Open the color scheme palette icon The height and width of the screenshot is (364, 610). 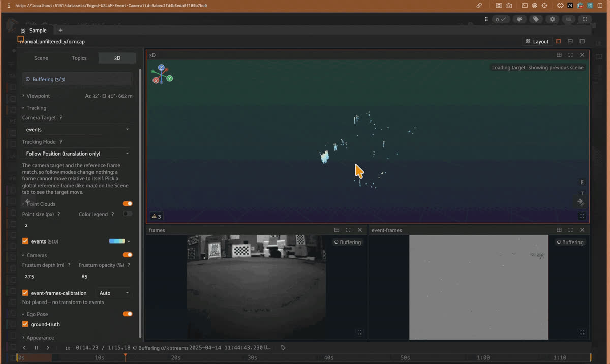520,19
